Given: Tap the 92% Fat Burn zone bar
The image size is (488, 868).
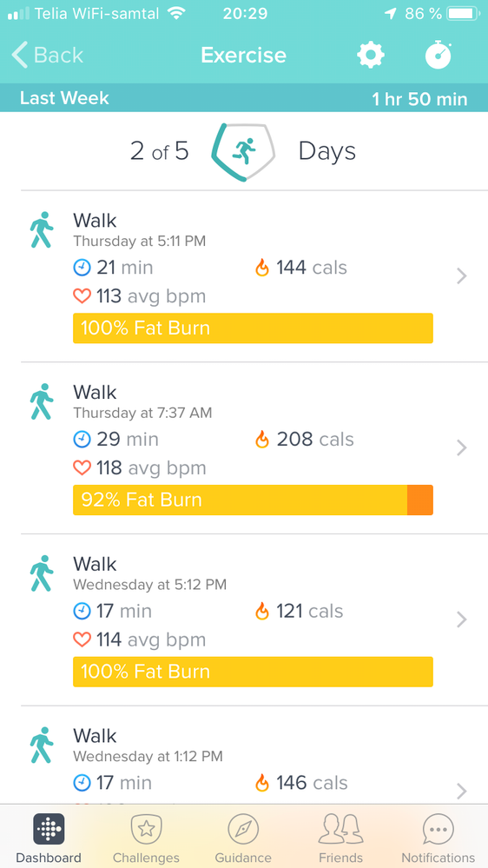Looking at the screenshot, I should 253,500.
